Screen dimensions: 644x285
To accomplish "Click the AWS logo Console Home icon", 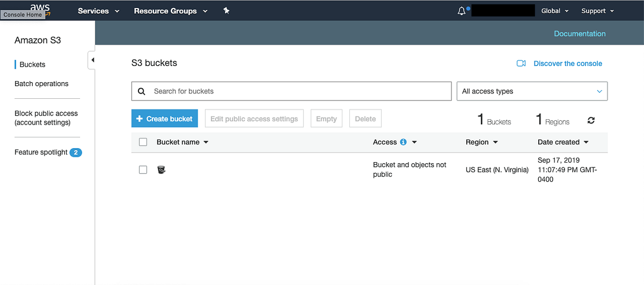I will point(40,9).
